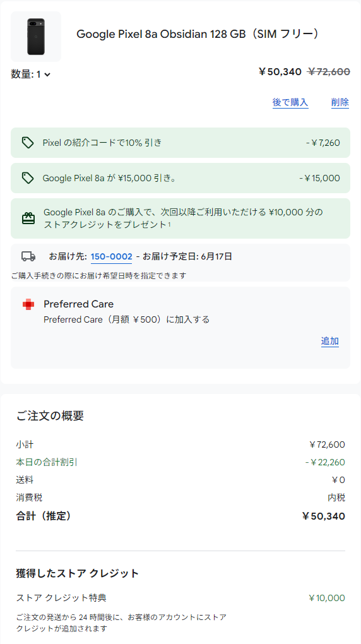
Task: Click the ¥15,000 引き discount banner
Action: click(180, 178)
